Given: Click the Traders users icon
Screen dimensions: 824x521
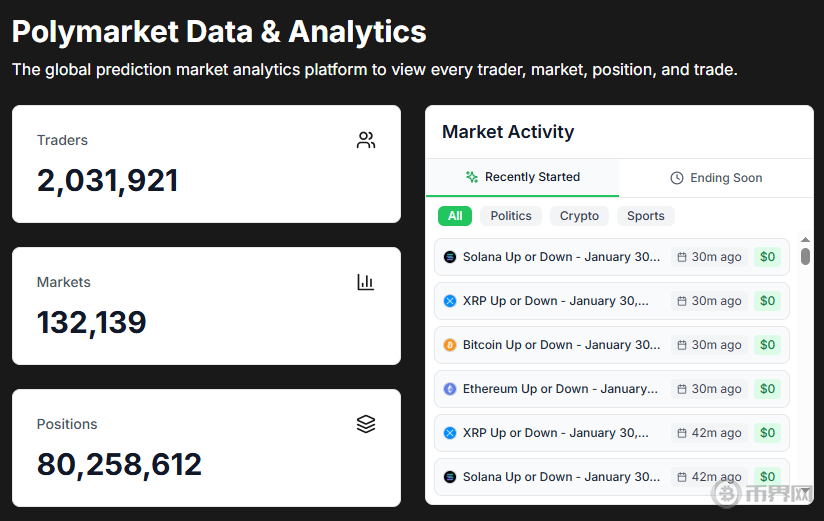Looking at the screenshot, I should [x=366, y=140].
